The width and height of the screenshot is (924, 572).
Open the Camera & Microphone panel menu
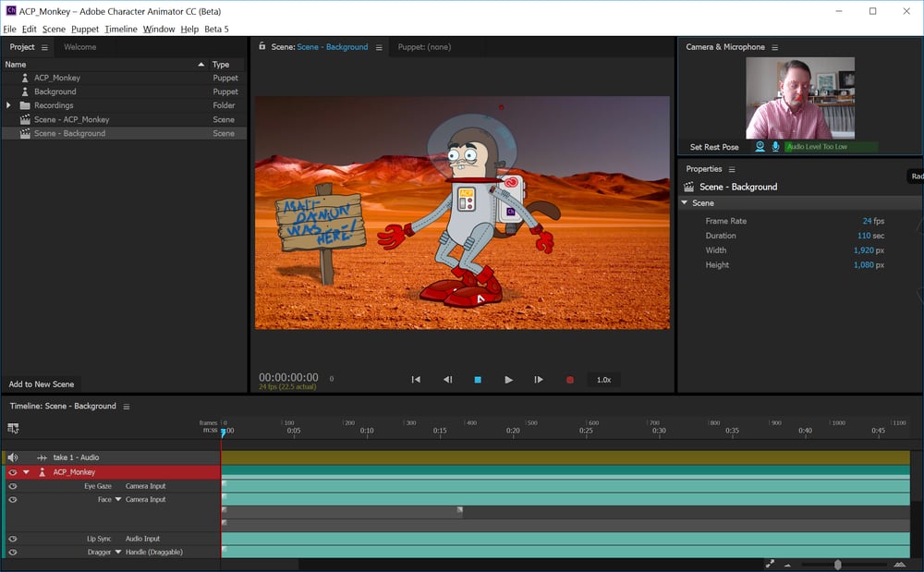775,47
